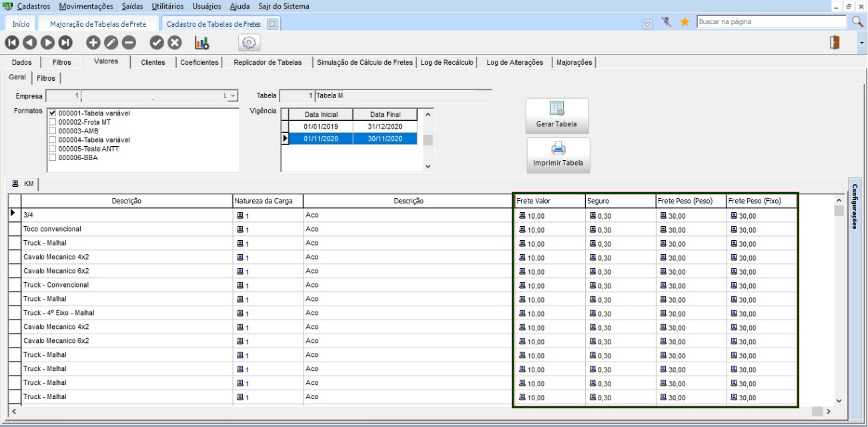This screenshot has height=427, width=868.
Task: Check the 000002-Frota MT format
Action: [x=53, y=122]
